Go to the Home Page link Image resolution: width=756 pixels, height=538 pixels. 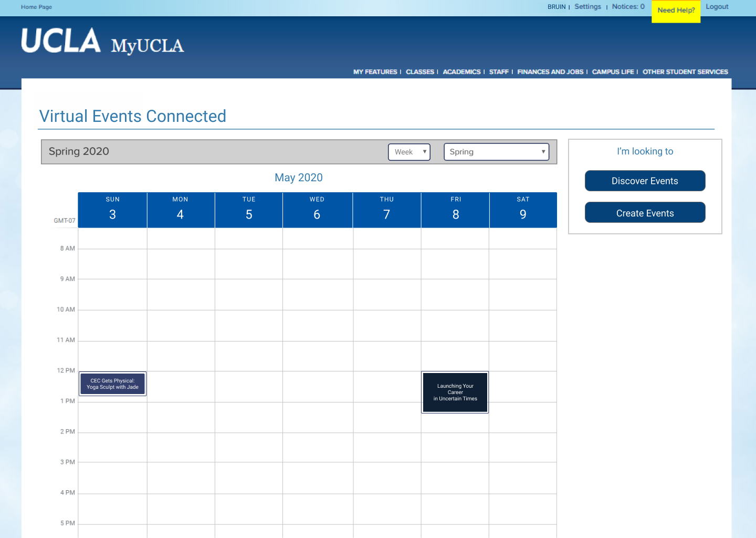[37, 7]
